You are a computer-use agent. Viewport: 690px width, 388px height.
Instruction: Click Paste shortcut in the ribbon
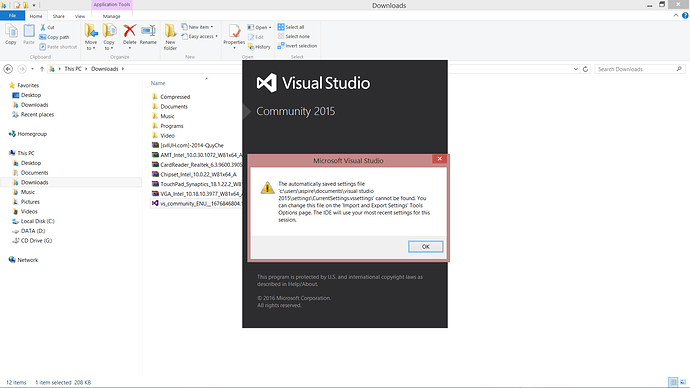tap(58, 47)
